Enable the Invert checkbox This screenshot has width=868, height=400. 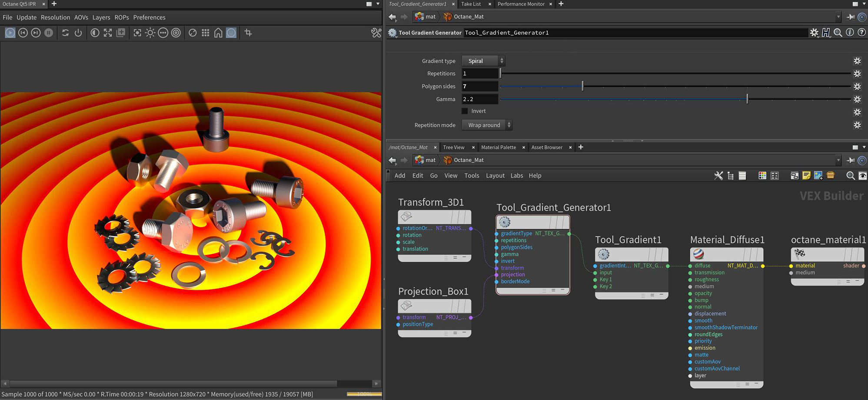(465, 111)
